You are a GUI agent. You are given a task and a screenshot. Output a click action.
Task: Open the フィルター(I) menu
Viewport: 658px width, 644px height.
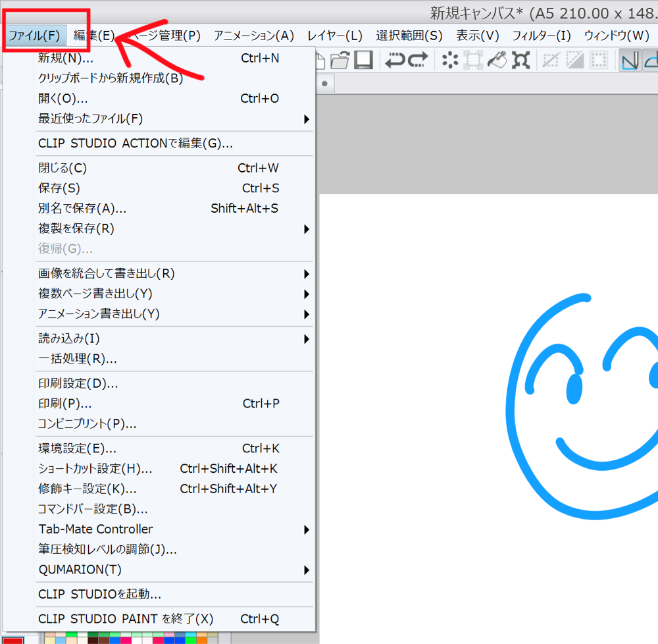(542, 36)
